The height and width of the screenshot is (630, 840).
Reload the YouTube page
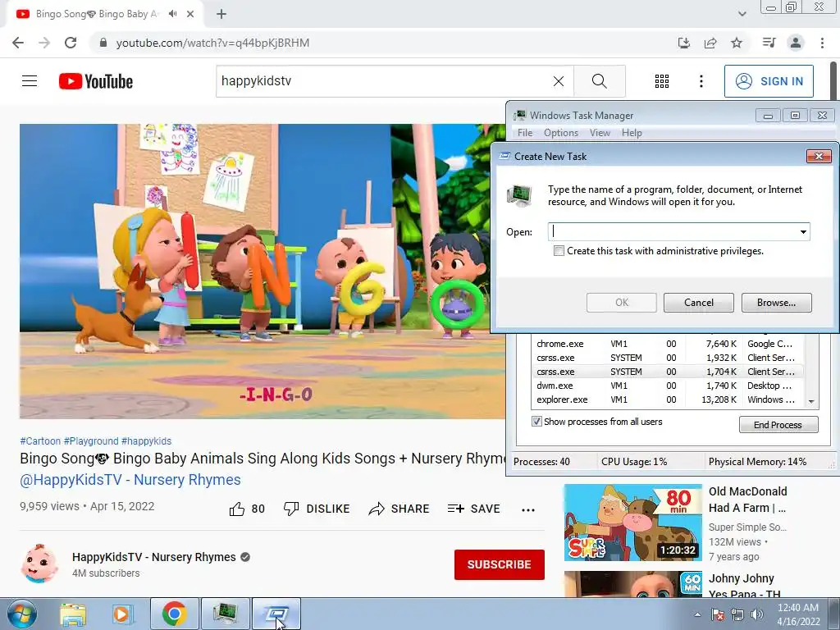tap(71, 43)
